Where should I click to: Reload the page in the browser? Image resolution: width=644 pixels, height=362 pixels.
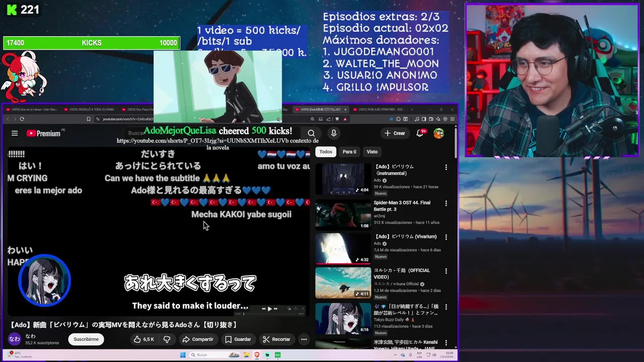22,119
